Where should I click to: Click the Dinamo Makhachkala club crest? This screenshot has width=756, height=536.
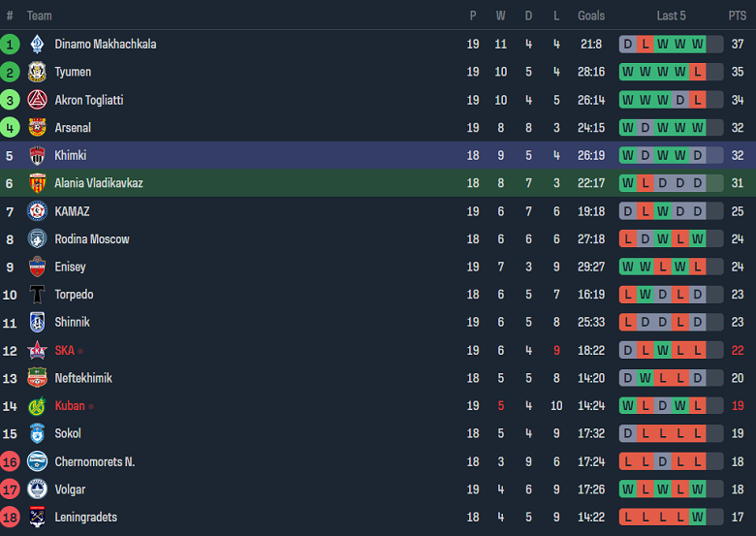pyautogui.click(x=37, y=44)
